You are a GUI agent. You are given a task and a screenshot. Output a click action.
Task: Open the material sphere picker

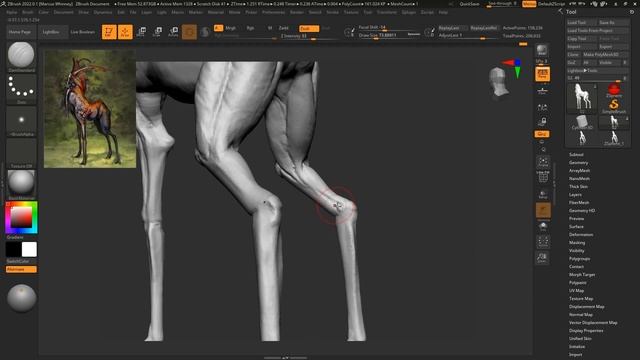pyautogui.click(x=21, y=184)
